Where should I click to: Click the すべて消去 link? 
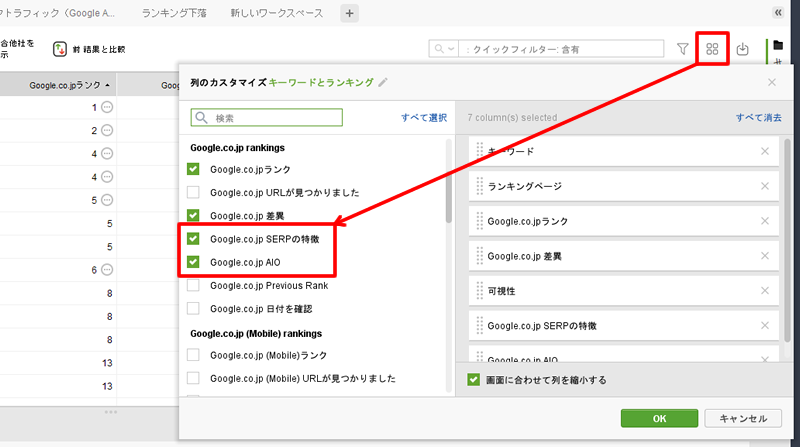coord(758,118)
